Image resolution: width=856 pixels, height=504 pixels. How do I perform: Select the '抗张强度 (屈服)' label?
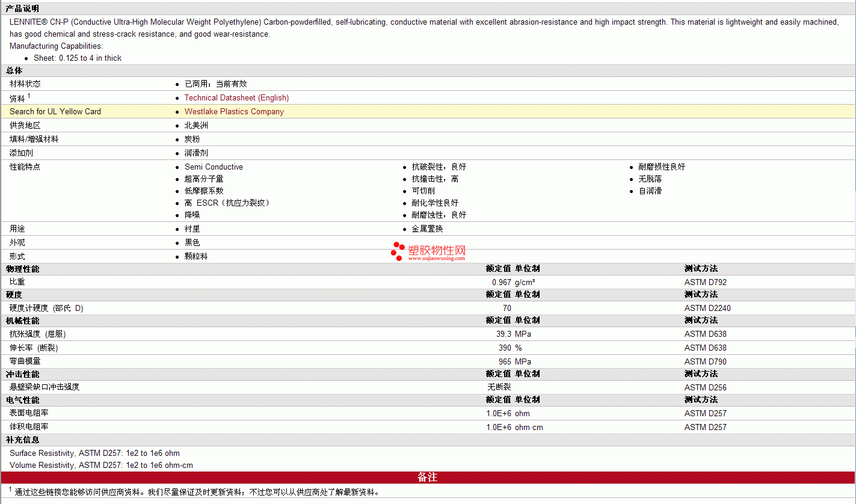38,334
